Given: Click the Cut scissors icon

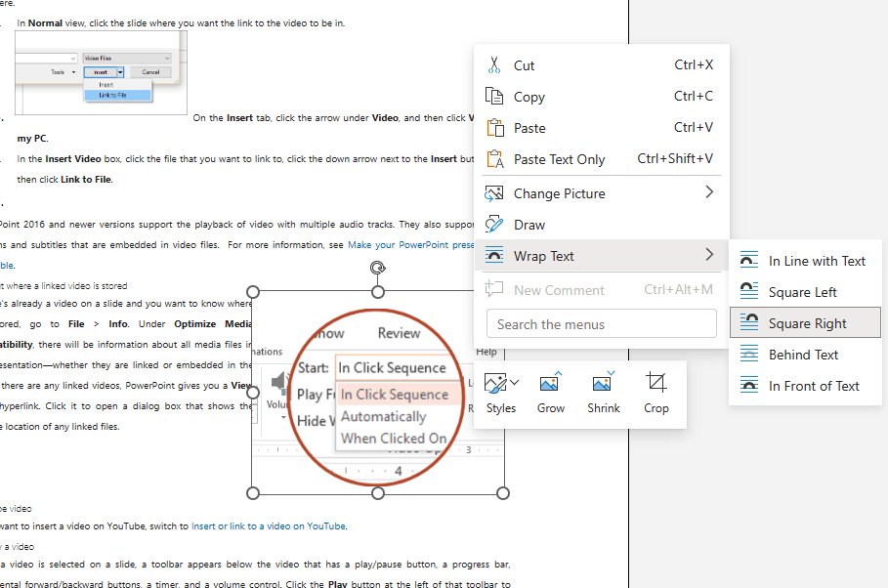Looking at the screenshot, I should tap(494, 65).
